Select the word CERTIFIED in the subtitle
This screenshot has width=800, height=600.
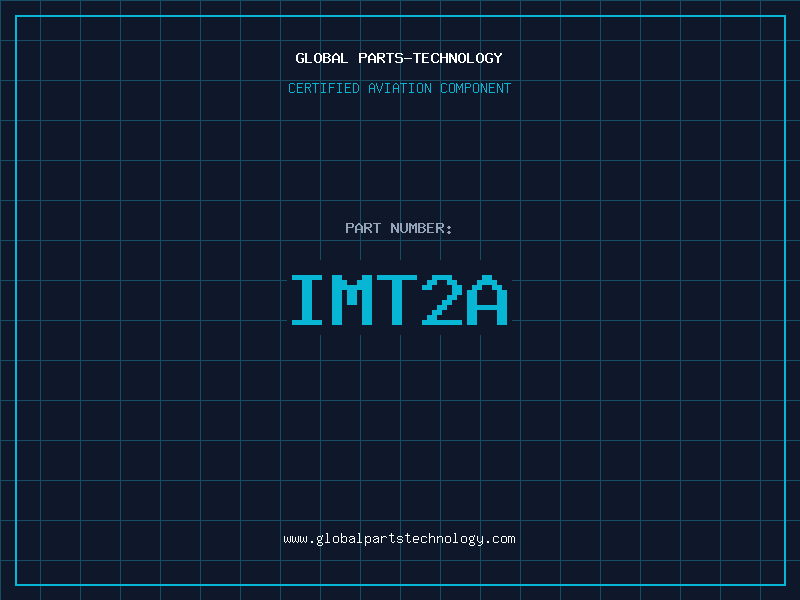(x=325, y=88)
